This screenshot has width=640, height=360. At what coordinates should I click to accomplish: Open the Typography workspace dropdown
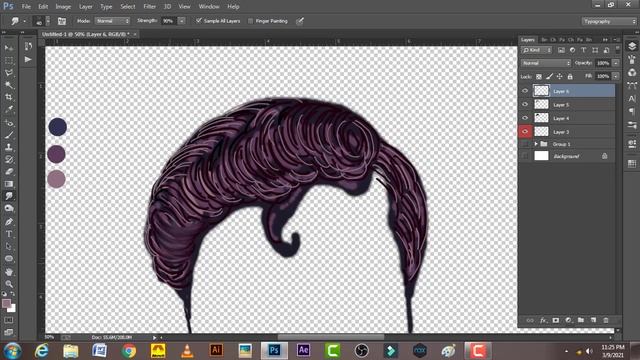point(609,21)
